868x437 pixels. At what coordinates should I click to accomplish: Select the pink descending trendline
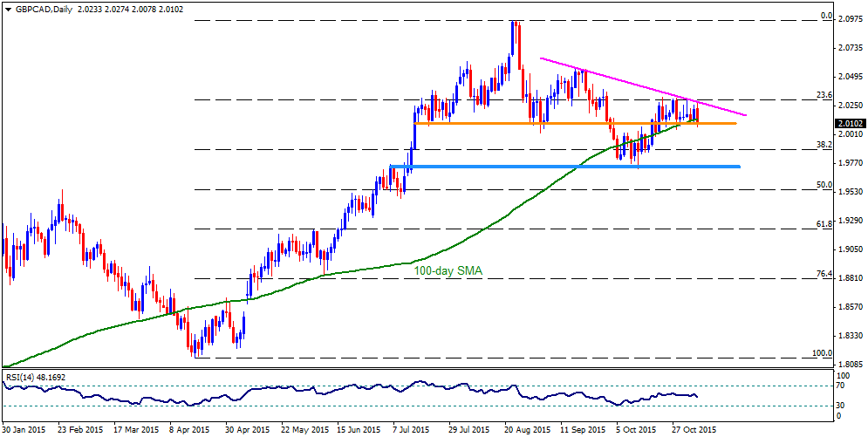[643, 86]
